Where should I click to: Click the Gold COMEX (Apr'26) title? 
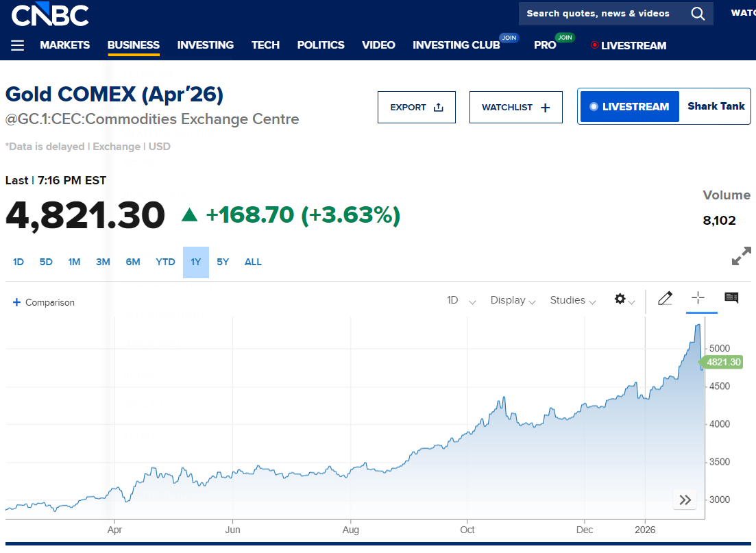tap(114, 95)
